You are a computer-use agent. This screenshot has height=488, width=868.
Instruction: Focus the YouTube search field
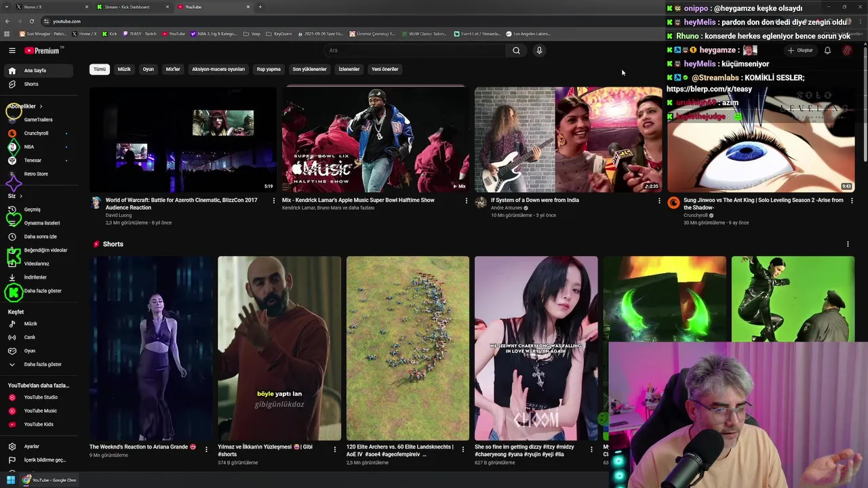415,50
